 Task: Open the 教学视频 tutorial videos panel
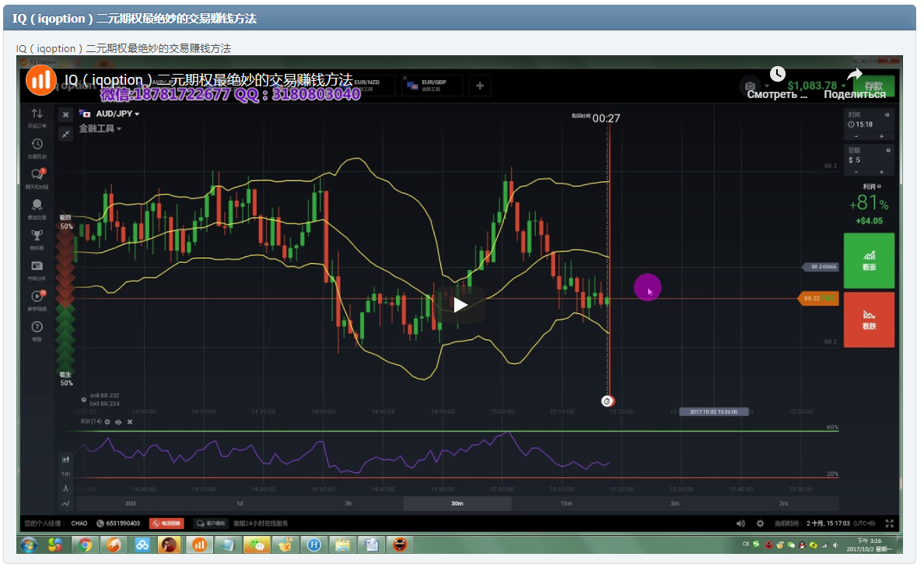click(37, 296)
